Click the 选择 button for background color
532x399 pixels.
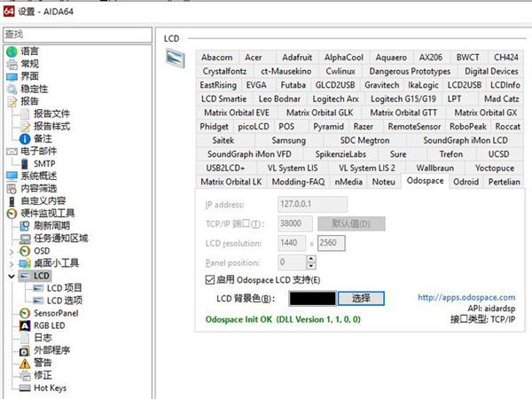pos(361,298)
